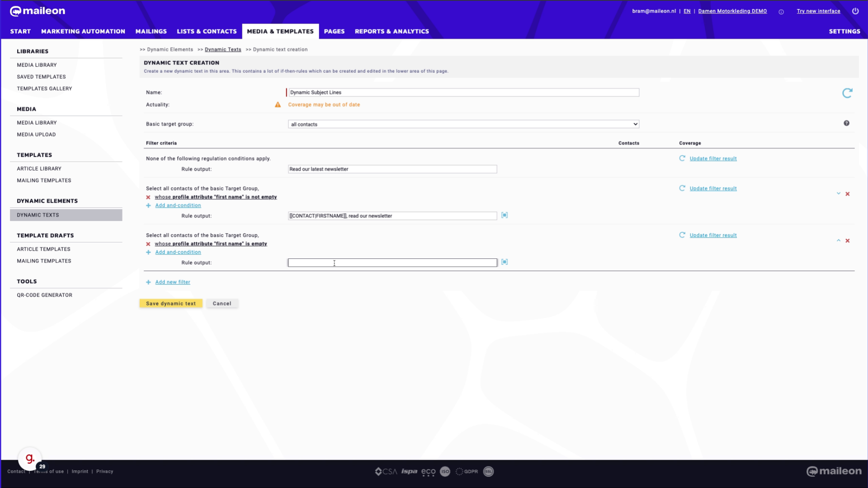Open SETTINGS in the top navigation

point(844,32)
